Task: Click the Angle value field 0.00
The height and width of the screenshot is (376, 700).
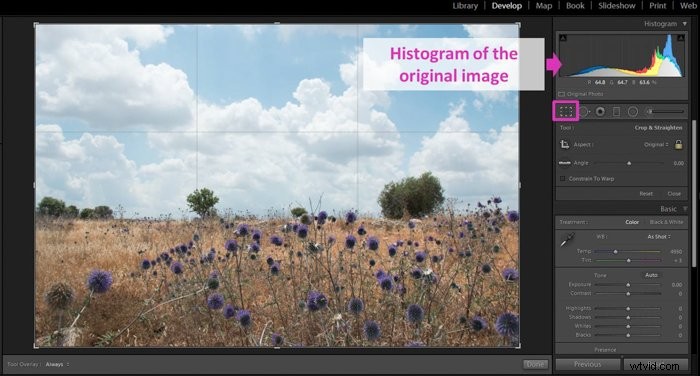Action: pyautogui.click(x=678, y=163)
